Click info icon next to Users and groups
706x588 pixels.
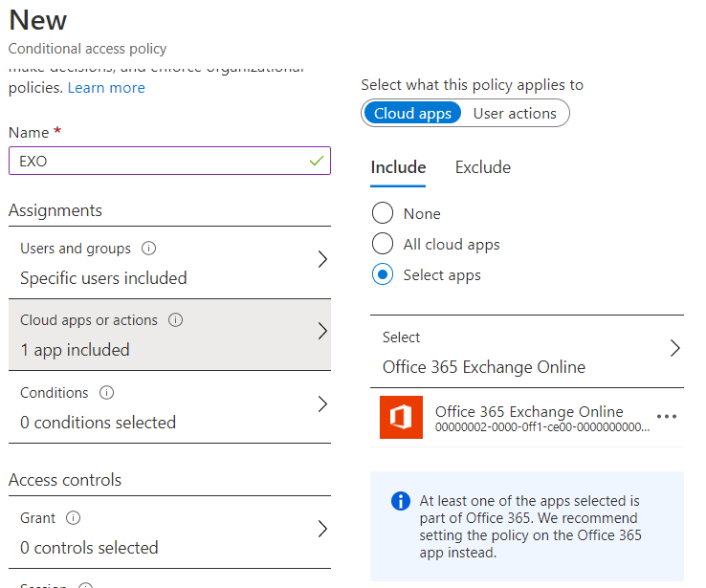[x=148, y=249]
